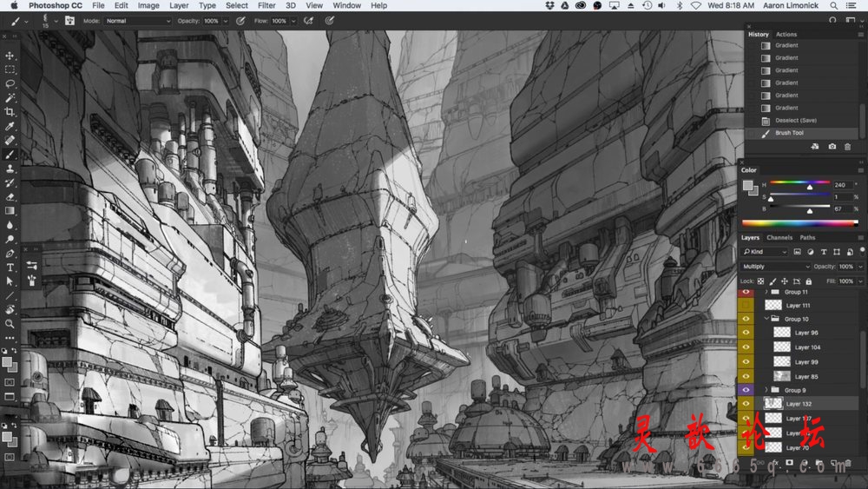Image resolution: width=868 pixels, height=489 pixels.
Task: Open the Layer menu
Action: [x=178, y=5]
